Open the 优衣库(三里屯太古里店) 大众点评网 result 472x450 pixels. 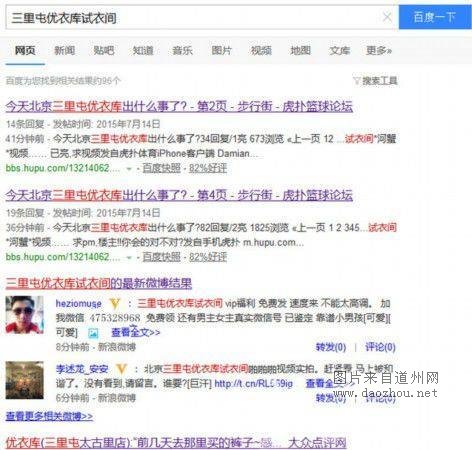176,443
